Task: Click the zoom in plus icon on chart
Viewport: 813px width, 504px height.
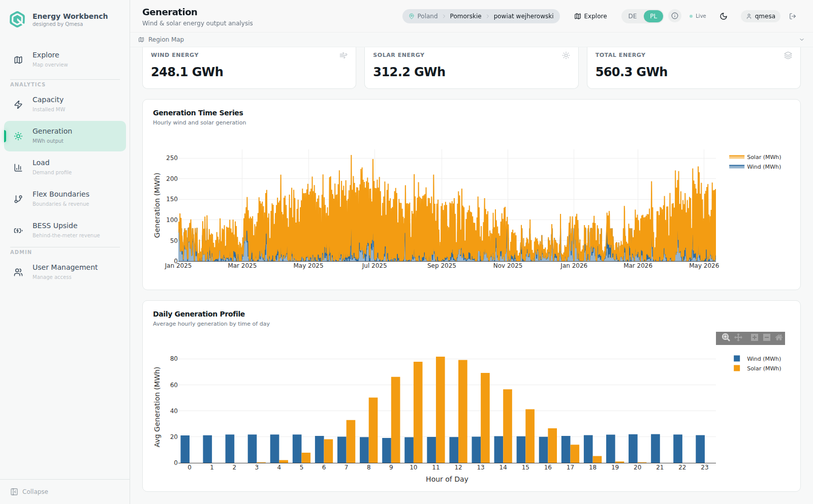Action: pyautogui.click(x=755, y=338)
